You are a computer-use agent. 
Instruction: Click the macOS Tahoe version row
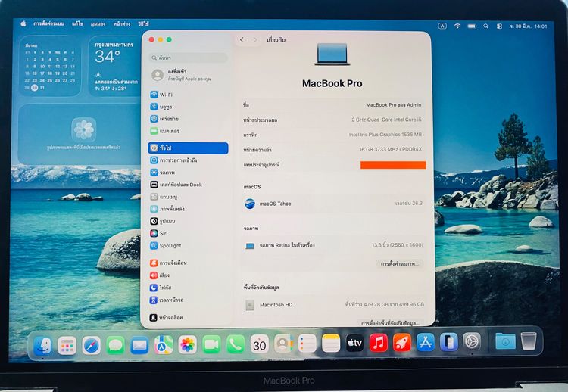point(332,204)
